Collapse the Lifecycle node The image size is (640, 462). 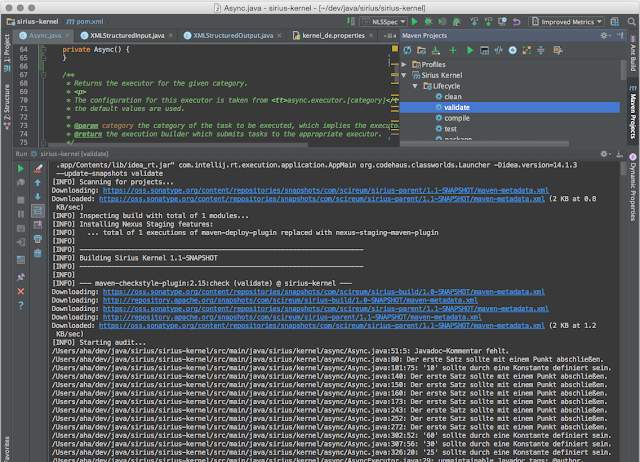click(413, 87)
